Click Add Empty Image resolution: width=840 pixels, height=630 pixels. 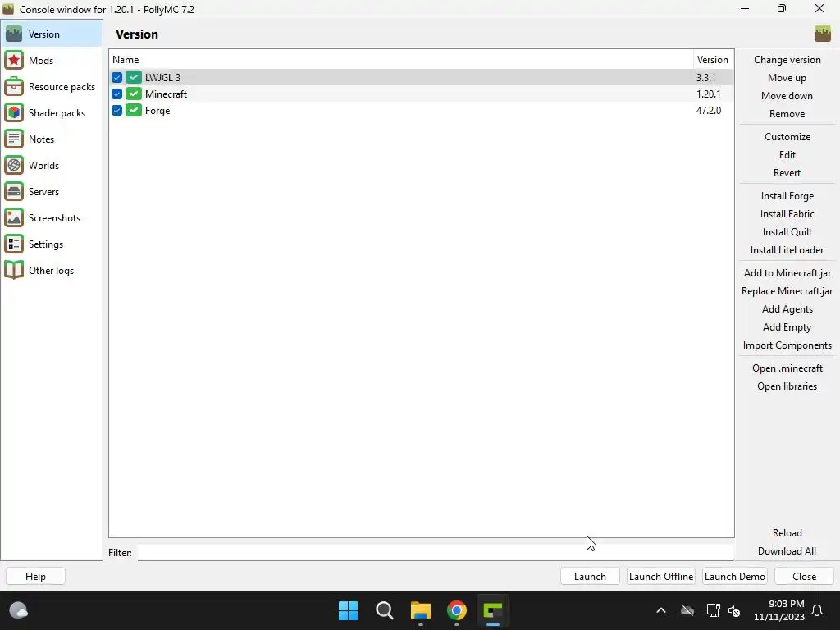787,326
